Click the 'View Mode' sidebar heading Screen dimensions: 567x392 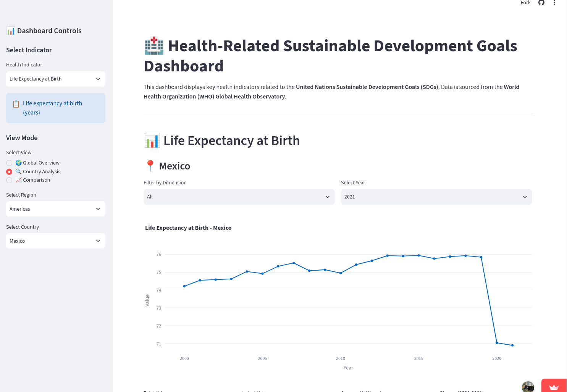(22, 138)
